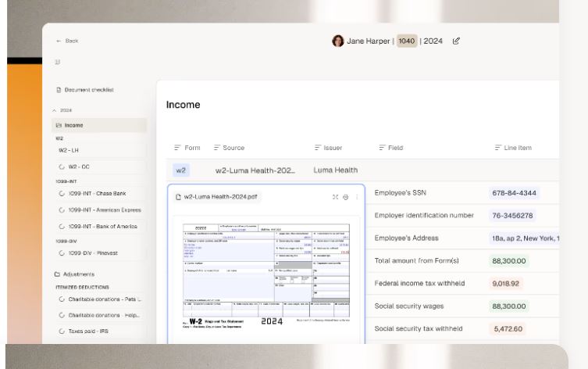Viewport: 588px width, 369px height.
Task: Click the status icon next to W2 - CC
Action: pos(62,167)
